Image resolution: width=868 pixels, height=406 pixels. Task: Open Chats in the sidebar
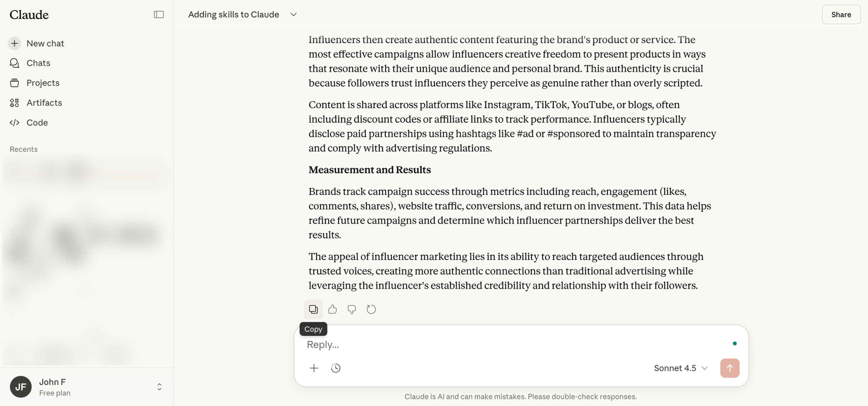(38, 63)
